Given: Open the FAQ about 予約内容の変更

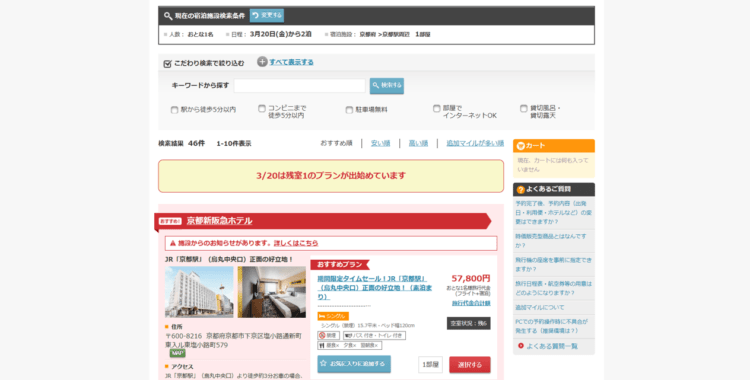Looking at the screenshot, I should coord(553,212).
